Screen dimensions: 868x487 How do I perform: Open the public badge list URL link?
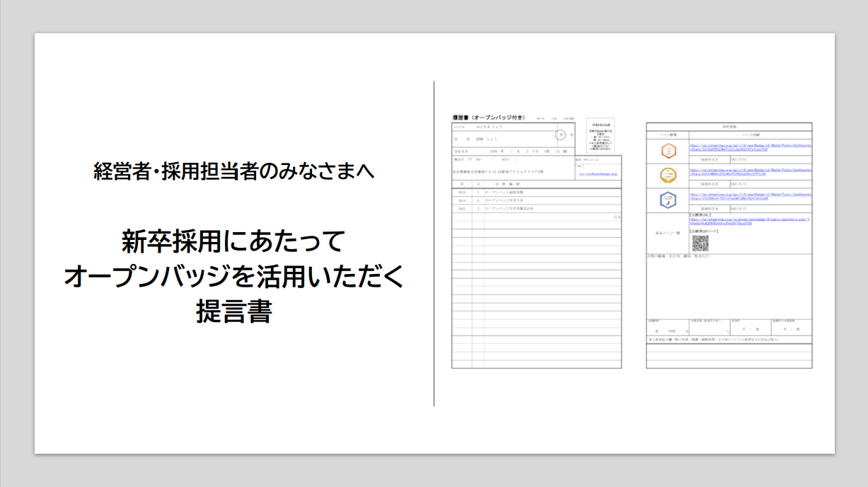[751, 222]
